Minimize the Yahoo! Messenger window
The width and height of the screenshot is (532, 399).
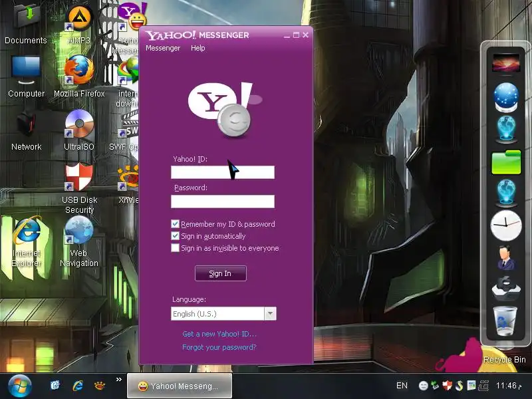[287, 35]
